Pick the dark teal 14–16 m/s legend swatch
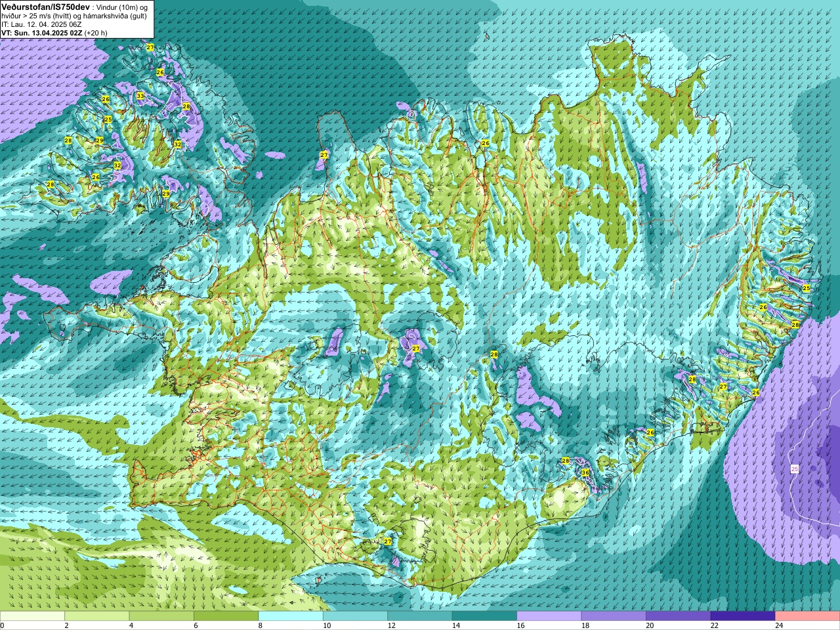Image resolution: width=840 pixels, height=630 pixels. pos(484,616)
